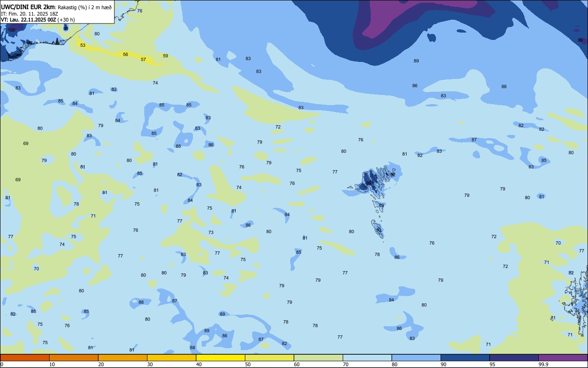Select the humidity value '73' on the map
This screenshot has height=368, width=588.
[211, 232]
